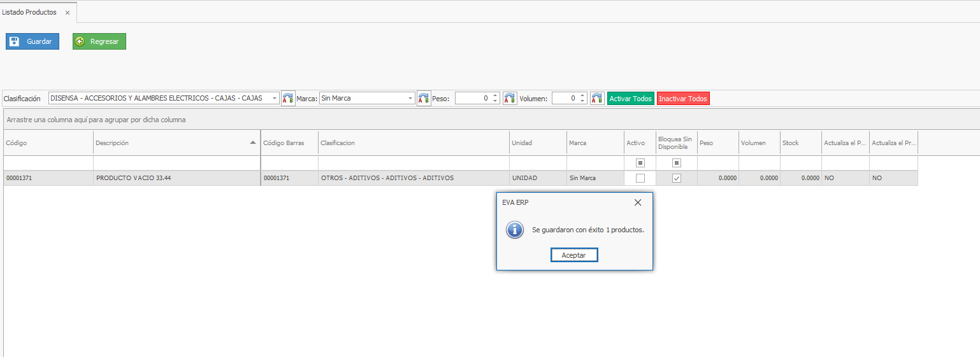Open the Marca dropdown showing Sin Marca
The height and width of the screenshot is (357, 980).
(x=410, y=99)
